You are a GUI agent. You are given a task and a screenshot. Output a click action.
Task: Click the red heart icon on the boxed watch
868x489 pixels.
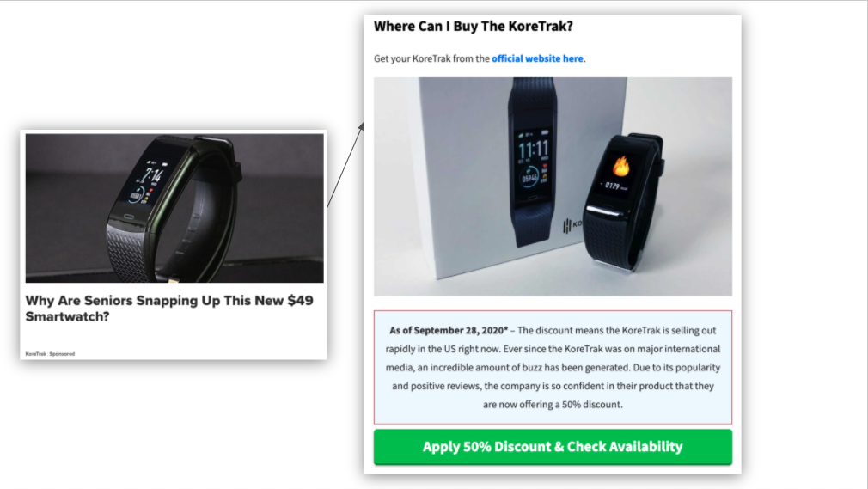point(545,165)
